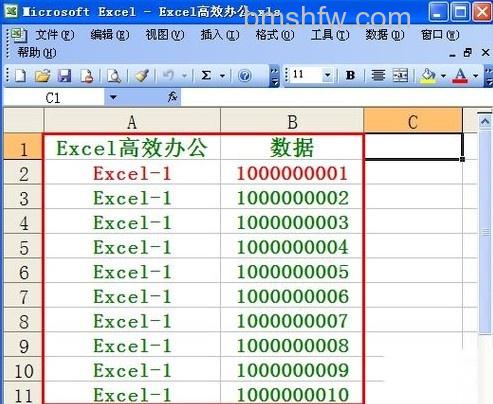
Task: Apply the fill color paint bucket
Action: (428, 76)
